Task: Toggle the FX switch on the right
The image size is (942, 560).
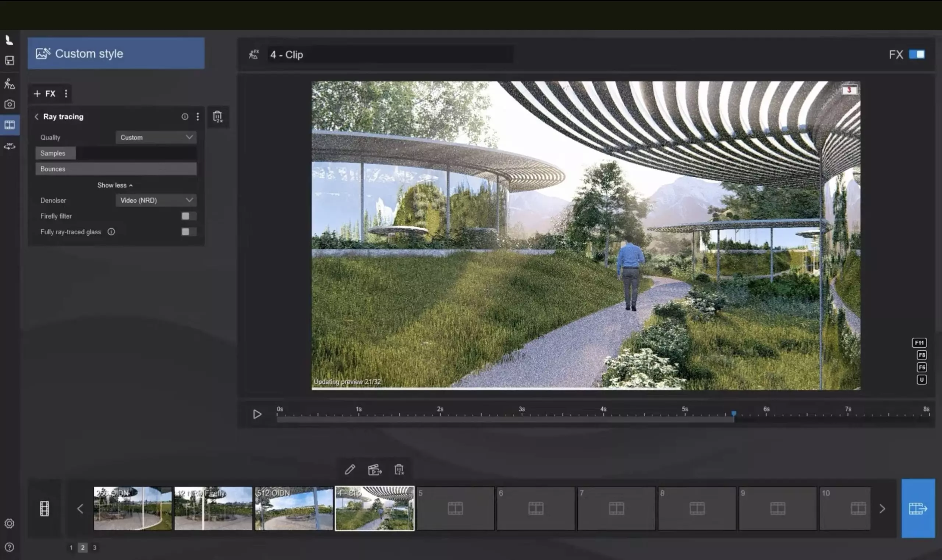Action: [916, 54]
